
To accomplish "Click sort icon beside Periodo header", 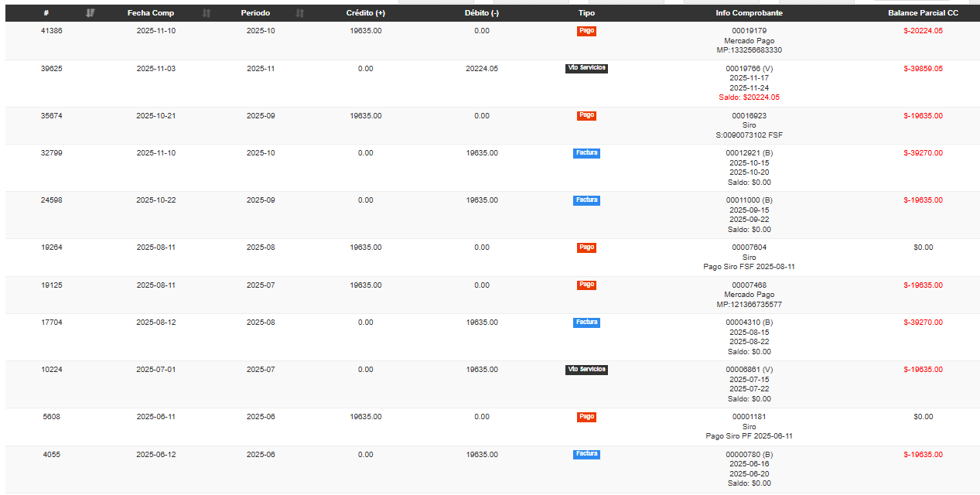I will click(x=300, y=13).
